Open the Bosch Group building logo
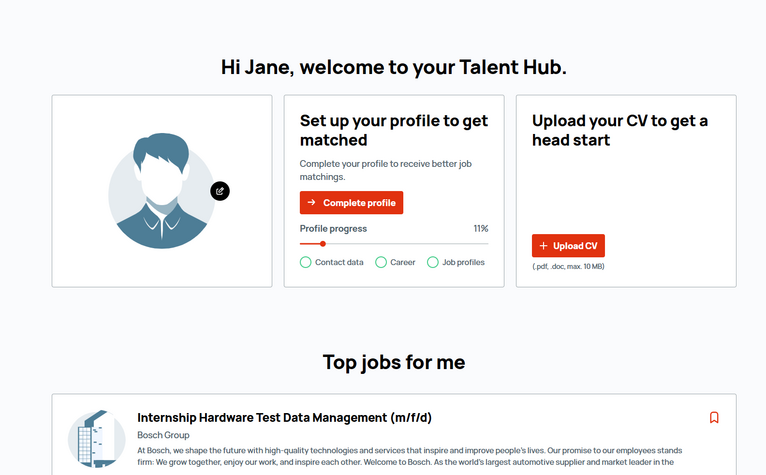 tap(97, 439)
